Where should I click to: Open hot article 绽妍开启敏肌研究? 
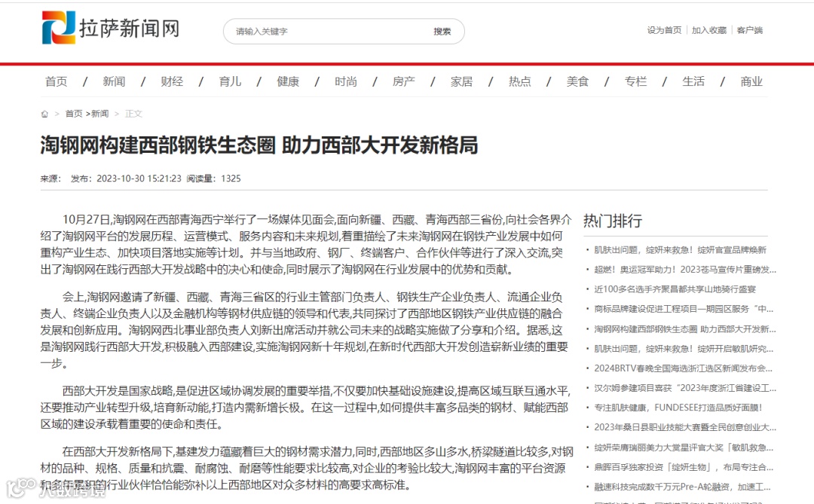(684, 349)
